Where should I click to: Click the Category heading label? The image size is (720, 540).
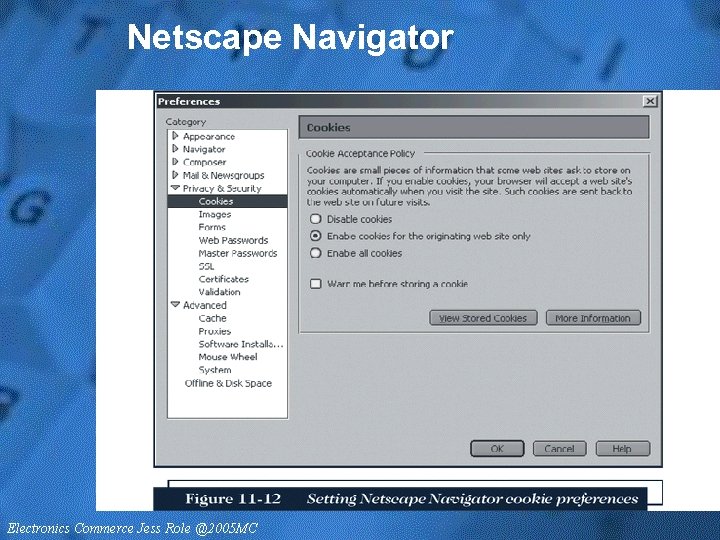(186, 122)
